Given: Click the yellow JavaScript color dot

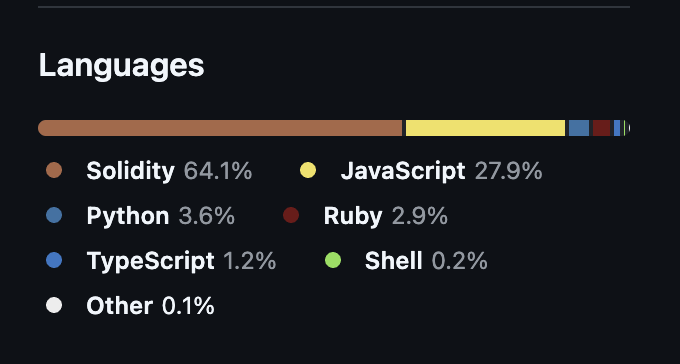Looking at the screenshot, I should [308, 170].
